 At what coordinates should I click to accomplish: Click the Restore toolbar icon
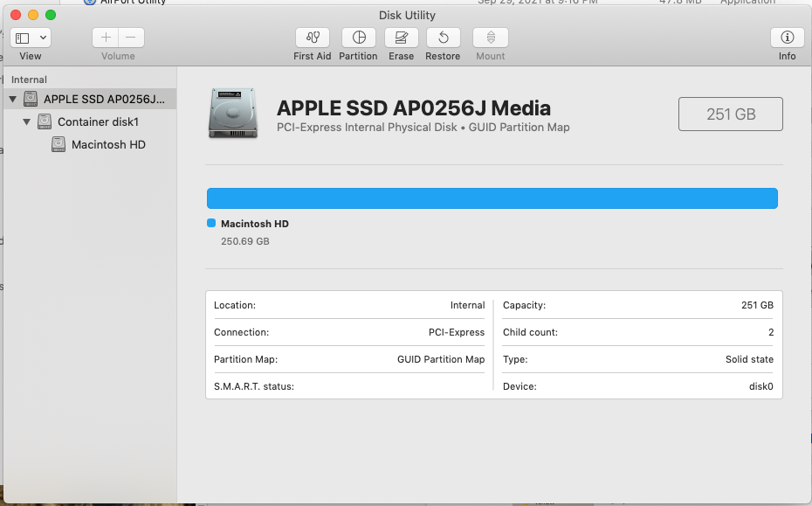444,38
